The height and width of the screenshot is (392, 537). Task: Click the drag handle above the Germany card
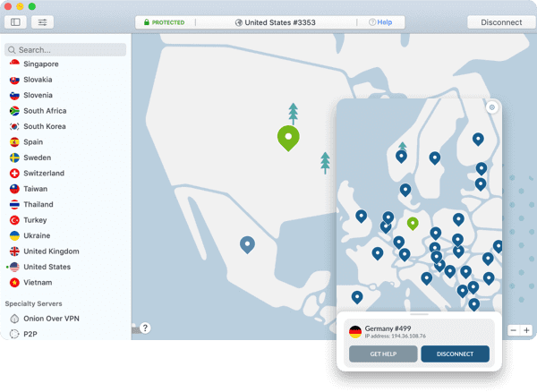(419, 314)
